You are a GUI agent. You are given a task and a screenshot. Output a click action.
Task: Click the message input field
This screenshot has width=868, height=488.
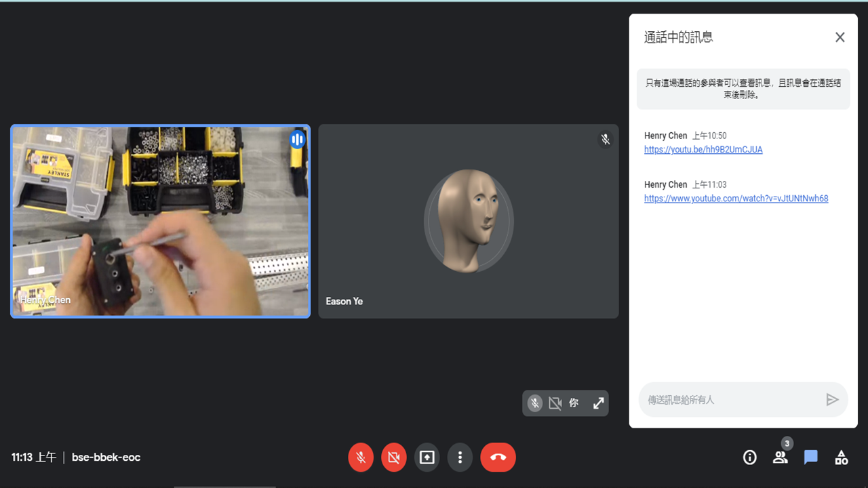[x=729, y=400]
